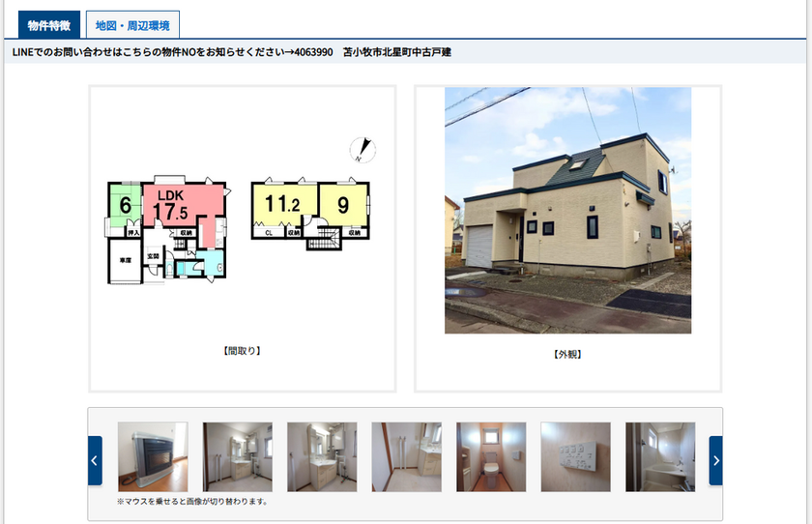This screenshot has width=812, height=524.
Task: Open the 地図・周辺環境 tab
Action: pos(132,25)
